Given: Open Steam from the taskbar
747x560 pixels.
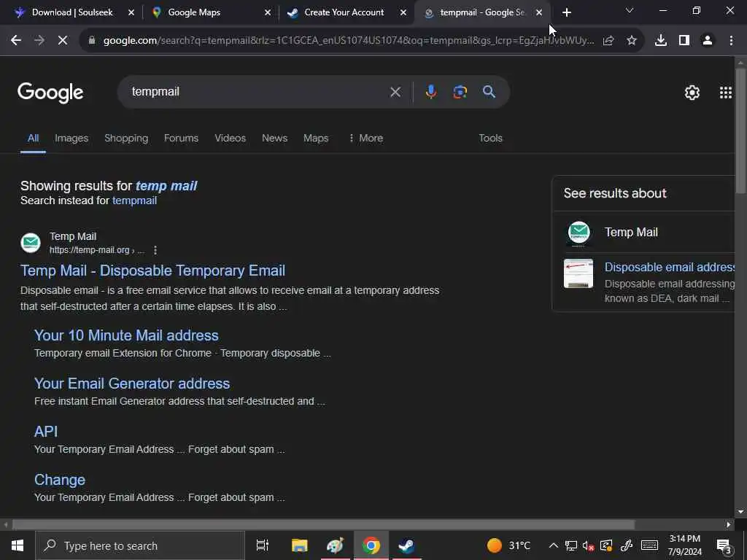Looking at the screenshot, I should pos(406,545).
